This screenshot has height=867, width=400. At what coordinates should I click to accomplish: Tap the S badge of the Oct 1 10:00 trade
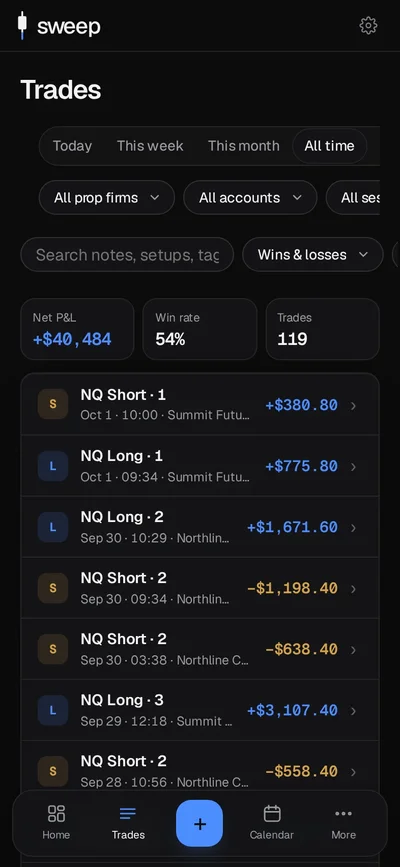tap(53, 404)
